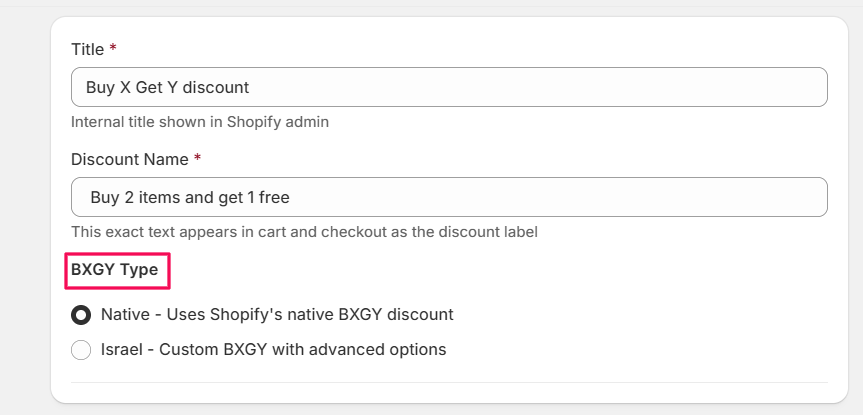Choose the Israel custom BXGY radio button
The width and height of the screenshot is (863, 415).
(x=81, y=350)
